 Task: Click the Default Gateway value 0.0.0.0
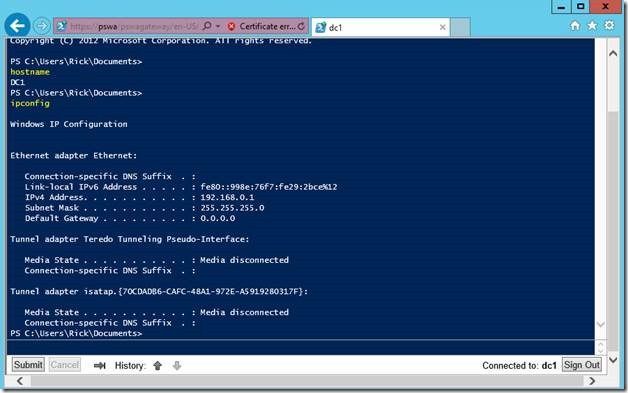[217, 218]
